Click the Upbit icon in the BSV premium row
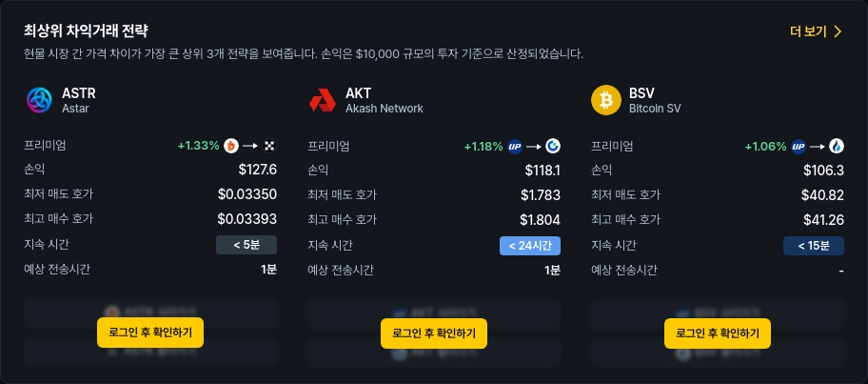The image size is (868, 384). 799,147
